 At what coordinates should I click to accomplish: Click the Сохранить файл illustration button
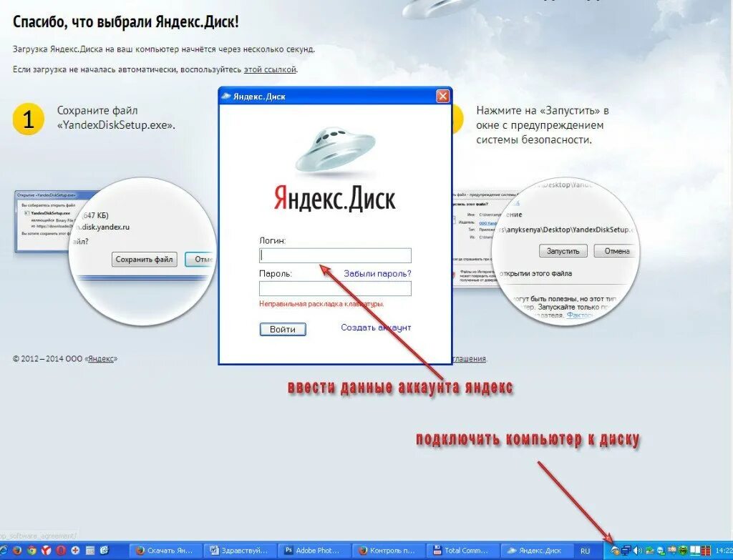(x=145, y=259)
